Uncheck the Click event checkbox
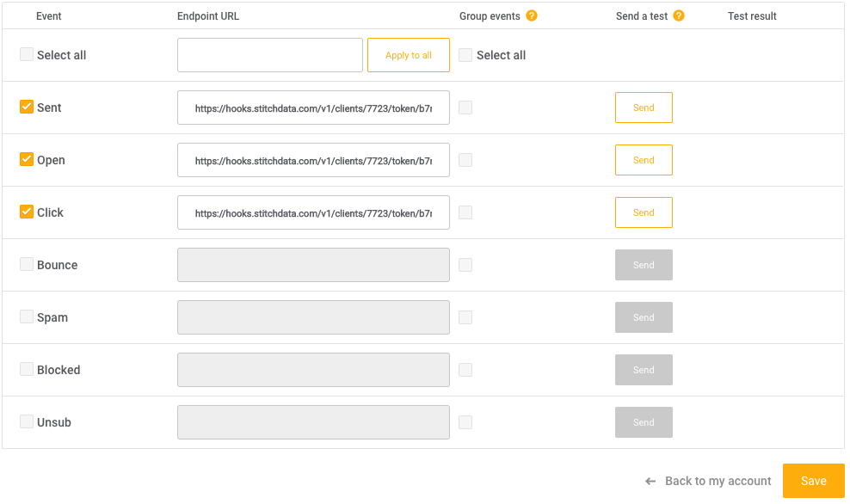The image size is (850, 504). (26, 212)
